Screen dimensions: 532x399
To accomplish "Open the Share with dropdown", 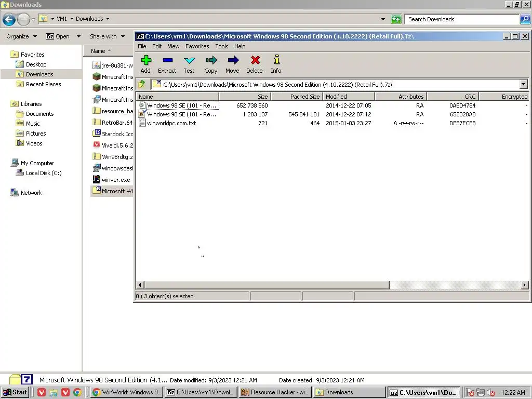I will [x=107, y=36].
